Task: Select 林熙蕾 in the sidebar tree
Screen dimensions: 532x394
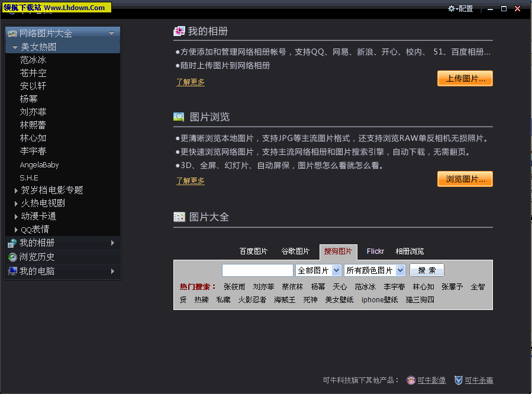Action: (x=33, y=125)
